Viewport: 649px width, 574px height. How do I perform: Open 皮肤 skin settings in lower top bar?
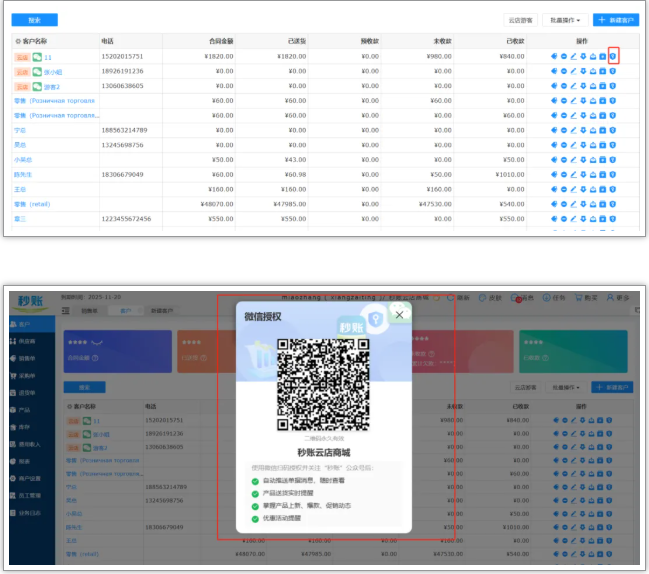coord(490,298)
